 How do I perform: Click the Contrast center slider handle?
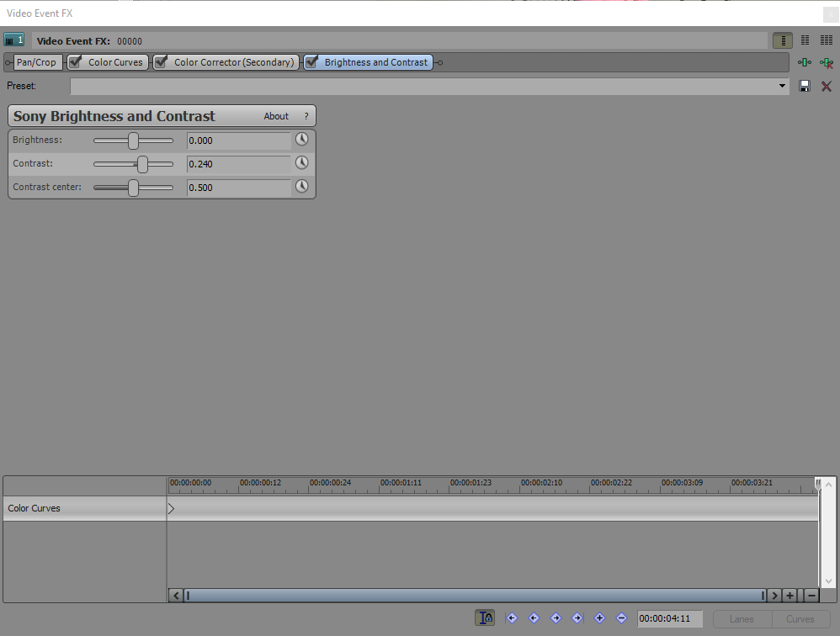click(x=133, y=188)
